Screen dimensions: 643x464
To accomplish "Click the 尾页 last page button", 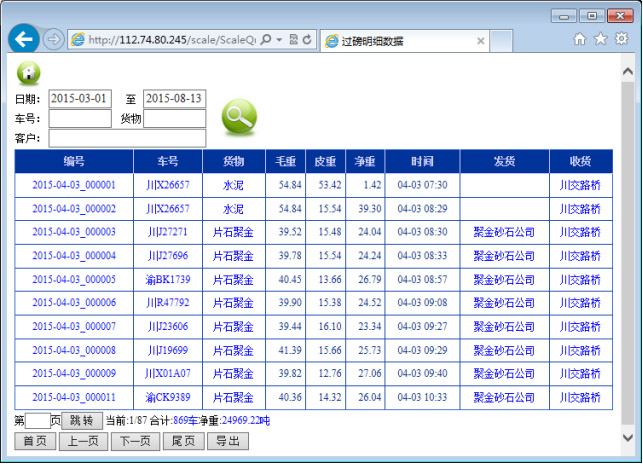I will pos(183,441).
